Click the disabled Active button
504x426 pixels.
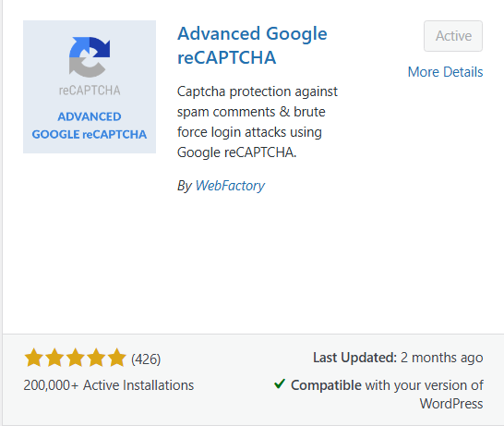click(453, 36)
